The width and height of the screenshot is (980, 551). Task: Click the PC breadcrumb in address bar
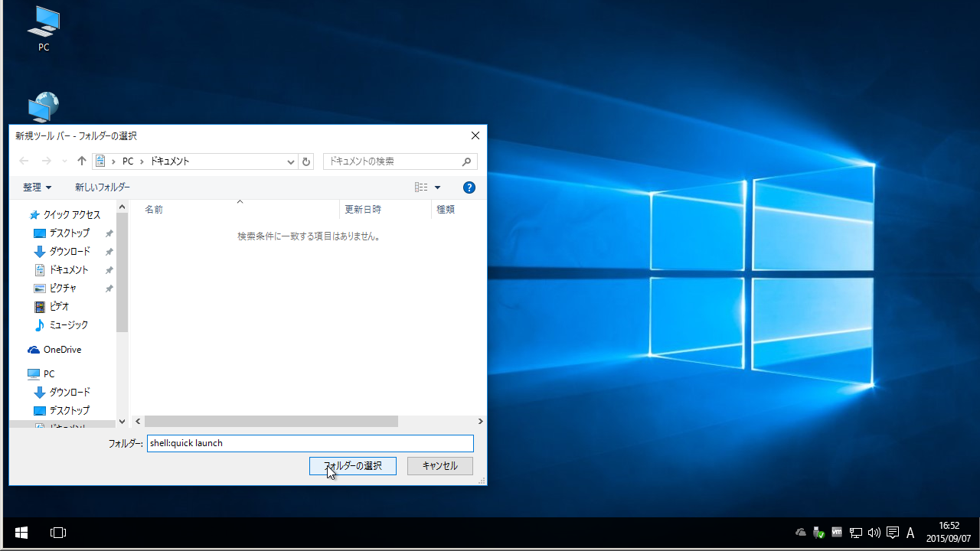[128, 161]
